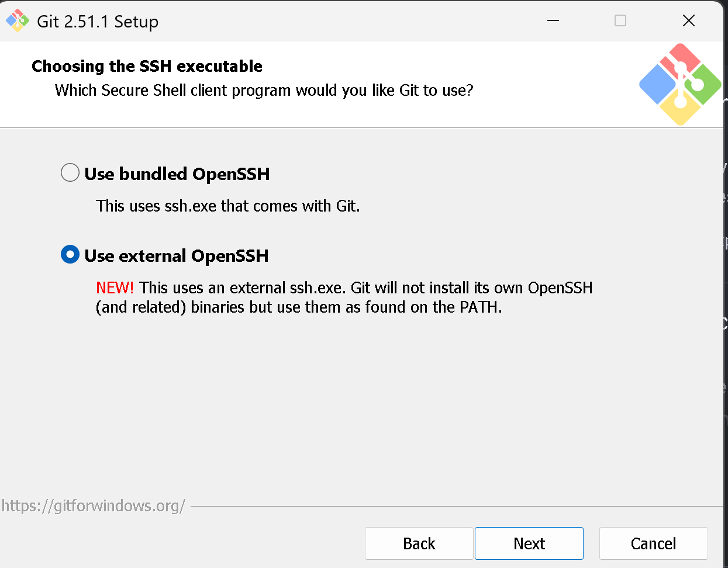728x568 pixels.
Task: Click the "Which Secure Shell client" subtitle question
Action: [264, 91]
